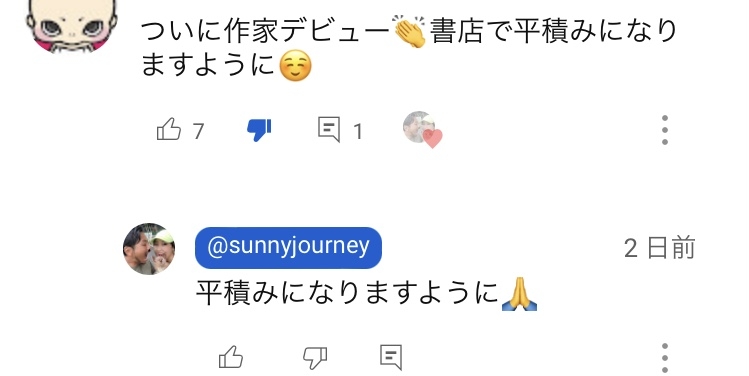Like the sunnyjourney reply with thumbs up
This screenshot has height=376, width=749.
231,357
